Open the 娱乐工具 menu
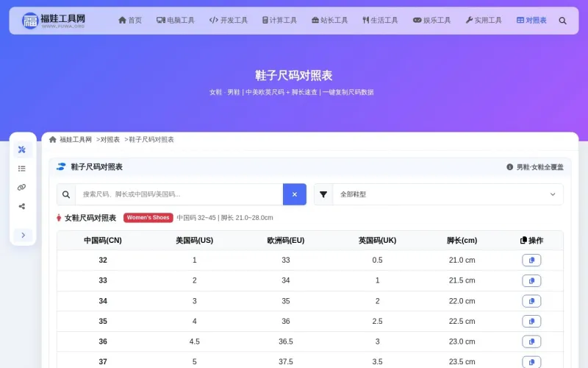Image resolution: width=588 pixels, height=368 pixels. [431, 21]
